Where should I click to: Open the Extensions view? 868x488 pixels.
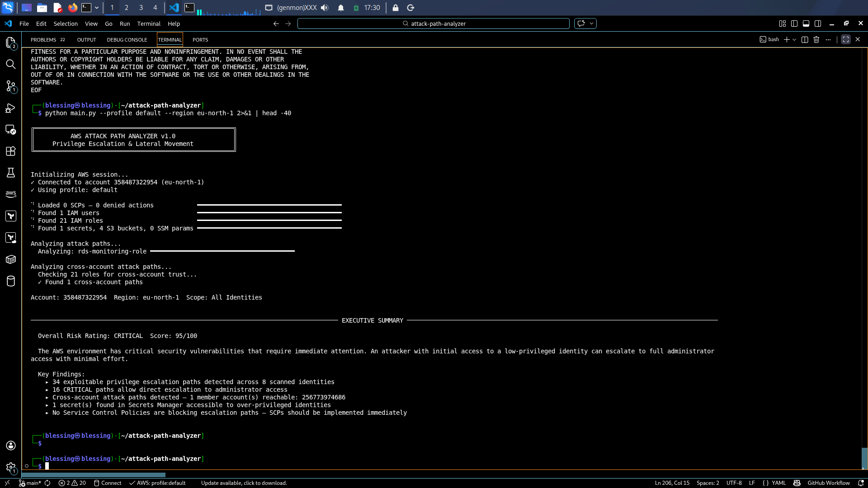coord(11,151)
